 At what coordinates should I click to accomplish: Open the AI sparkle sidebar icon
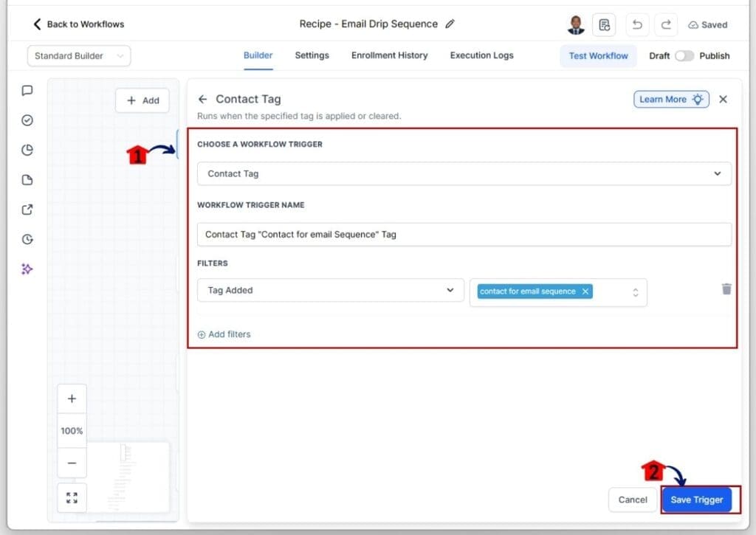point(27,269)
